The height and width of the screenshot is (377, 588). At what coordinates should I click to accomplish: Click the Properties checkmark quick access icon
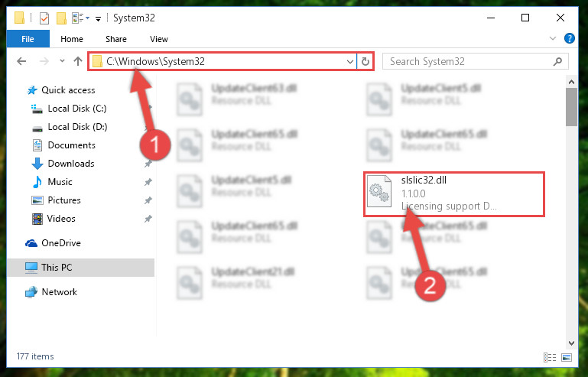(44, 18)
